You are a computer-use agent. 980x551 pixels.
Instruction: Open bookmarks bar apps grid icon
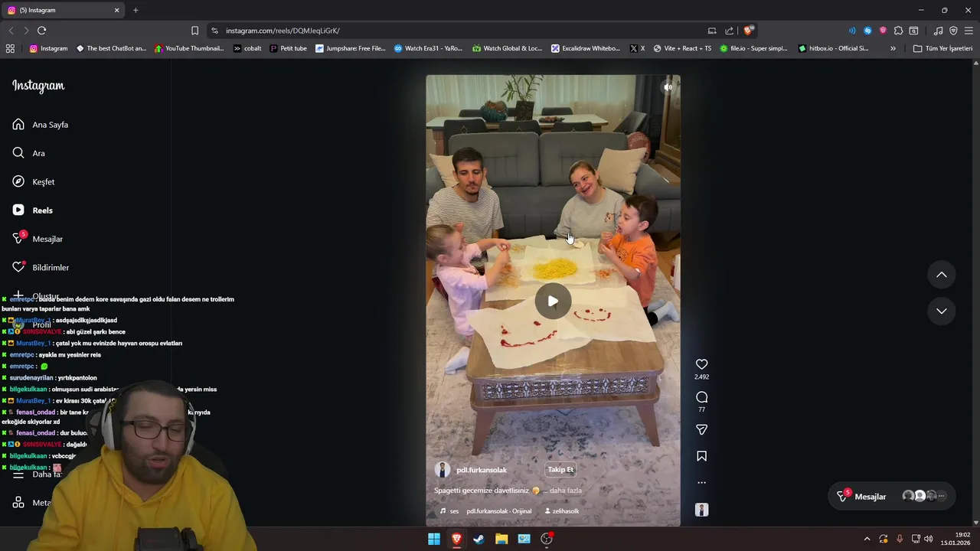(x=10, y=48)
